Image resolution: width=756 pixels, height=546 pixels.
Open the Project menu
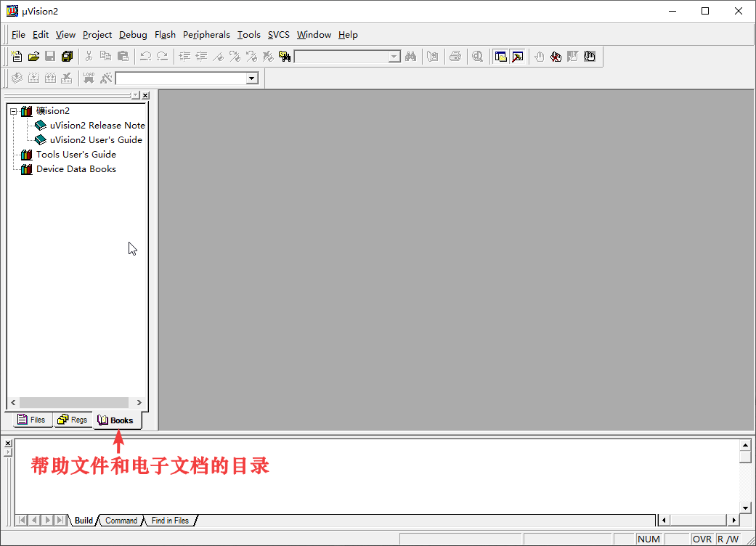coord(97,35)
